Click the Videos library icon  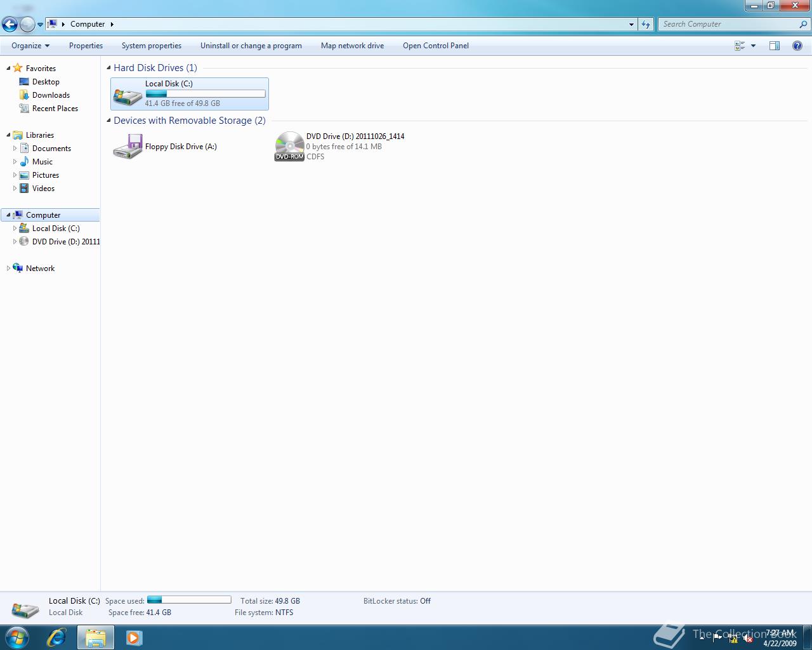(24, 188)
